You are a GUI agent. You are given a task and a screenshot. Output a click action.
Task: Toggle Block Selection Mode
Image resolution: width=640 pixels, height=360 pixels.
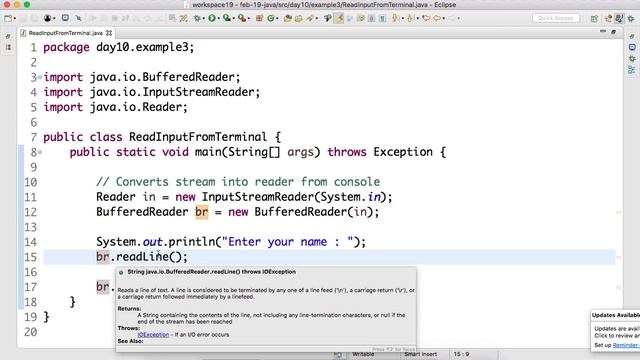coord(371,18)
